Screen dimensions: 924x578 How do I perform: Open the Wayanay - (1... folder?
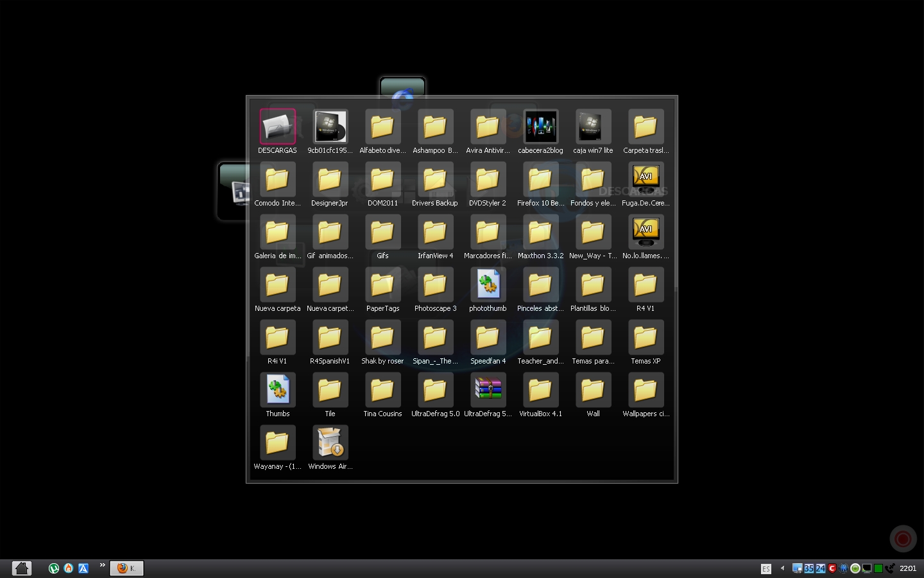[x=277, y=442]
